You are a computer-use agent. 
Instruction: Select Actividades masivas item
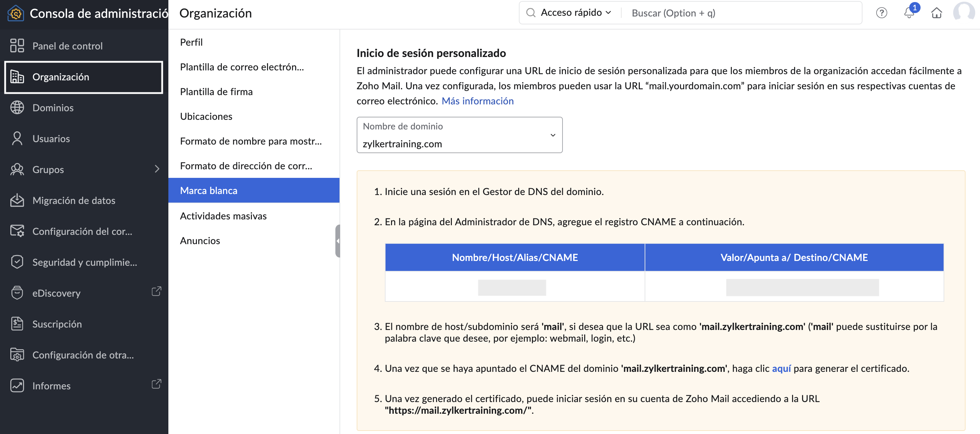[254, 216]
